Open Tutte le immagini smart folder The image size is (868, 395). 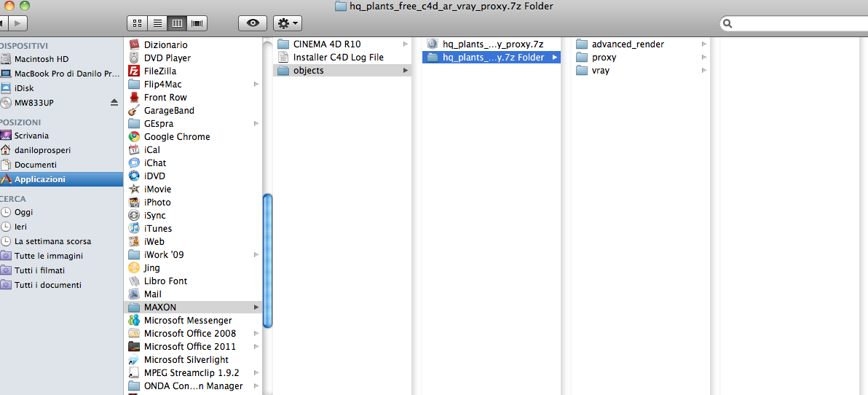[49, 256]
